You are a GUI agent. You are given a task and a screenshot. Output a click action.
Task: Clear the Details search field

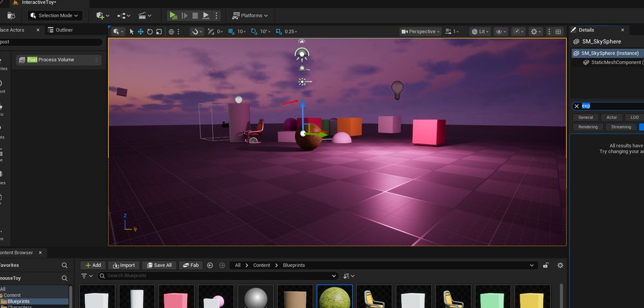pyautogui.click(x=576, y=106)
